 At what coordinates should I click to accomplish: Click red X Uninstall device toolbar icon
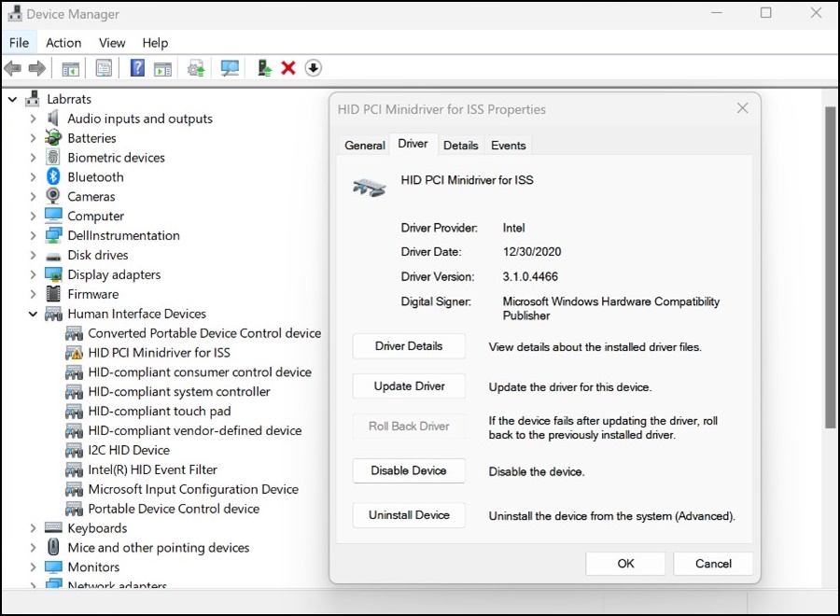(288, 68)
